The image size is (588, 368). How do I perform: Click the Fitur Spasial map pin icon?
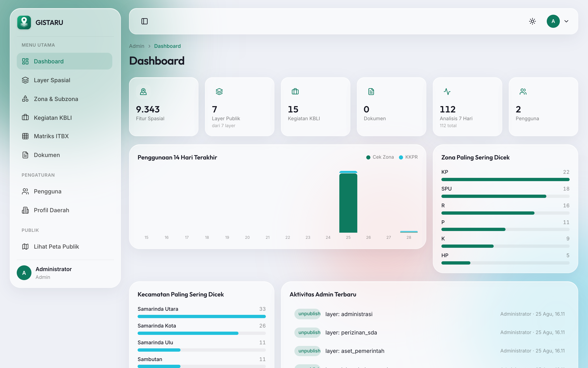tap(143, 92)
